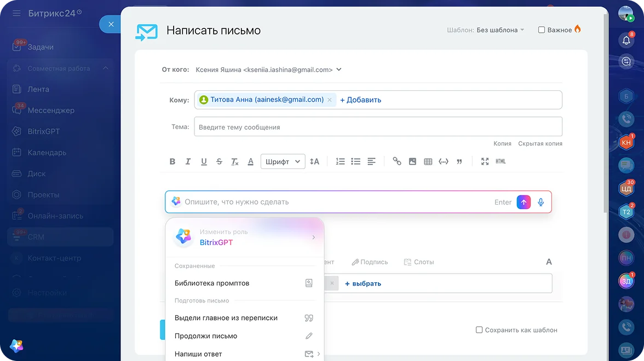
Task: Open the main hamburger menu
Action: [16, 13]
